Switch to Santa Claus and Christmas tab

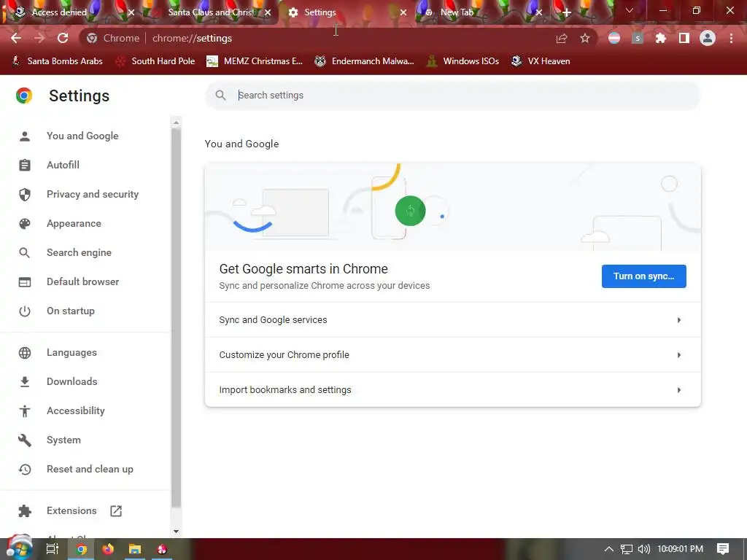[209, 12]
